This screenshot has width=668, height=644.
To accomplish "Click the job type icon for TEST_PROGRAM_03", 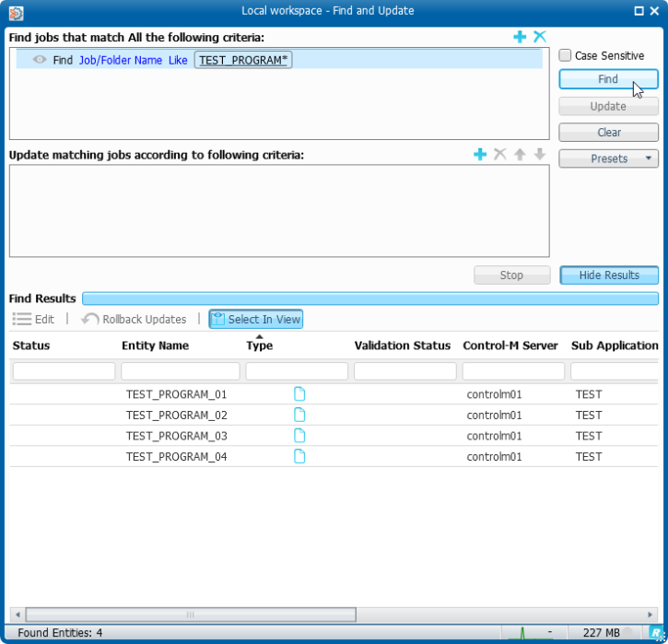I will pos(299,436).
